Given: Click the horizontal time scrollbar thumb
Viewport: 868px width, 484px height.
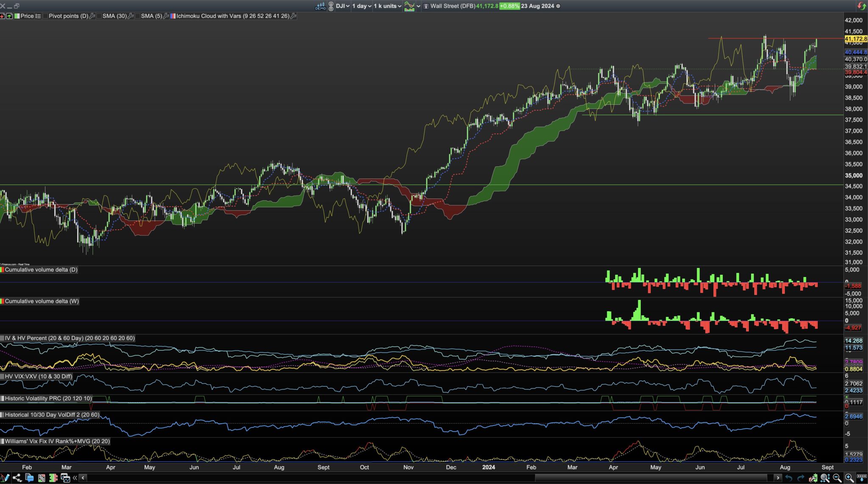Looking at the screenshot, I should pyautogui.click(x=651, y=478).
